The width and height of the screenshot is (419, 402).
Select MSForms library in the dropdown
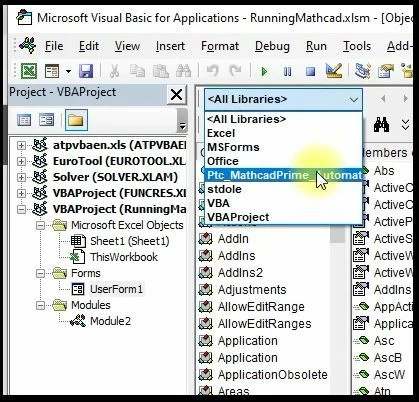pos(283,147)
